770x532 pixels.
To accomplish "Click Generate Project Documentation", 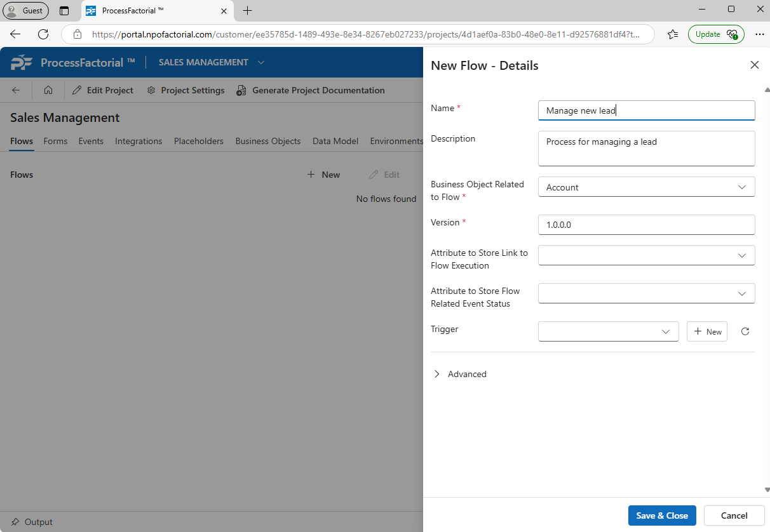I will [x=311, y=90].
